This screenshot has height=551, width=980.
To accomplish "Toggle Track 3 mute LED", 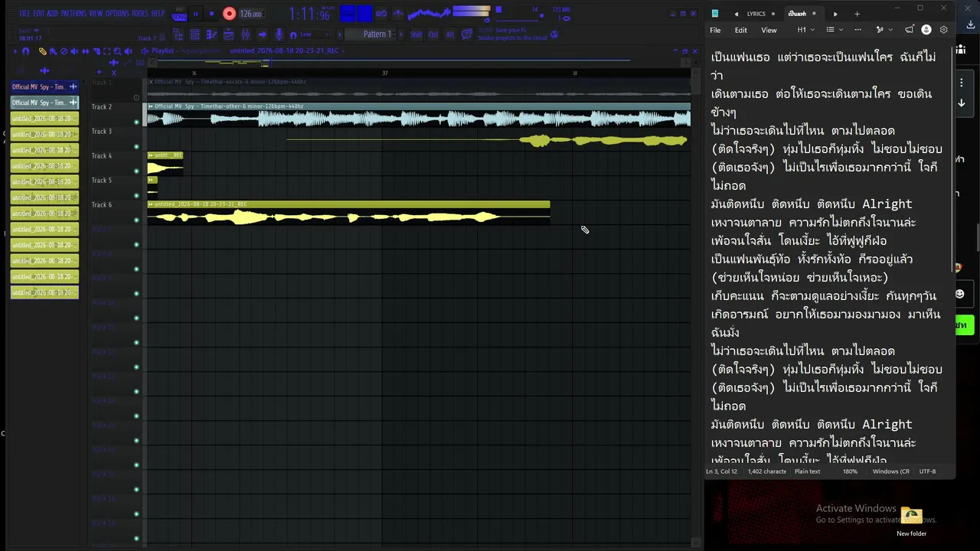I will pos(136,147).
